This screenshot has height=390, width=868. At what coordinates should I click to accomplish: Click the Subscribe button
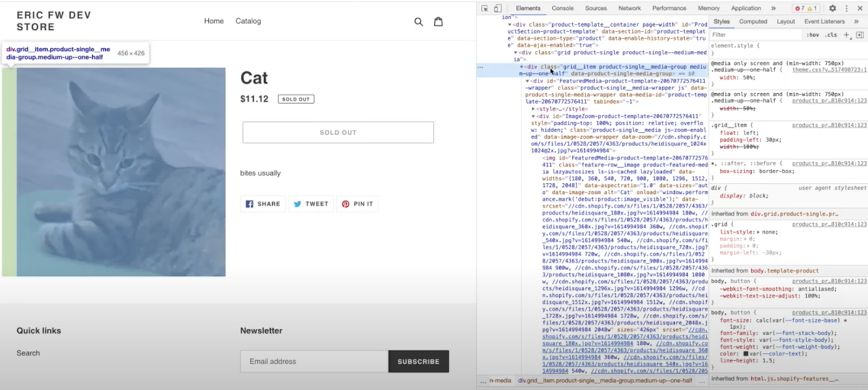(x=418, y=361)
